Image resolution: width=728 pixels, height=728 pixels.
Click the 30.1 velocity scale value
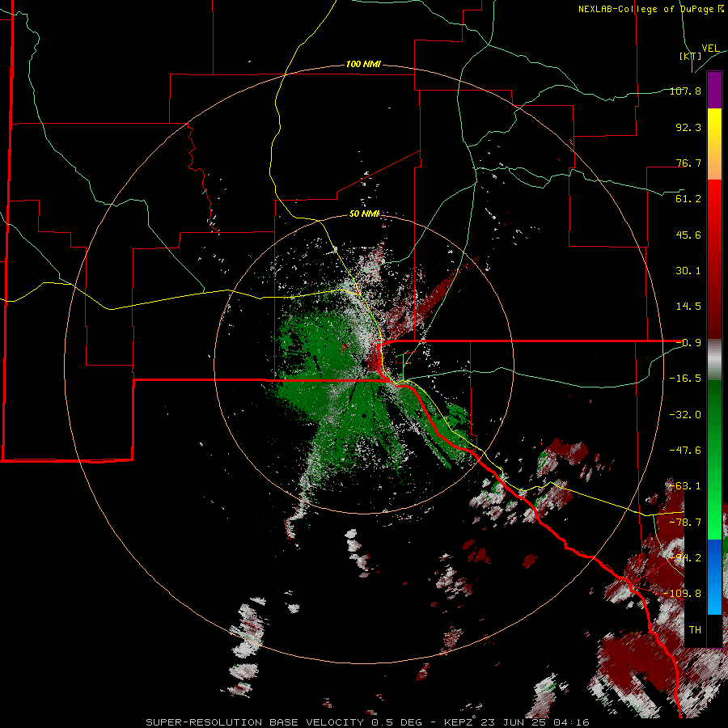pyautogui.click(x=688, y=271)
